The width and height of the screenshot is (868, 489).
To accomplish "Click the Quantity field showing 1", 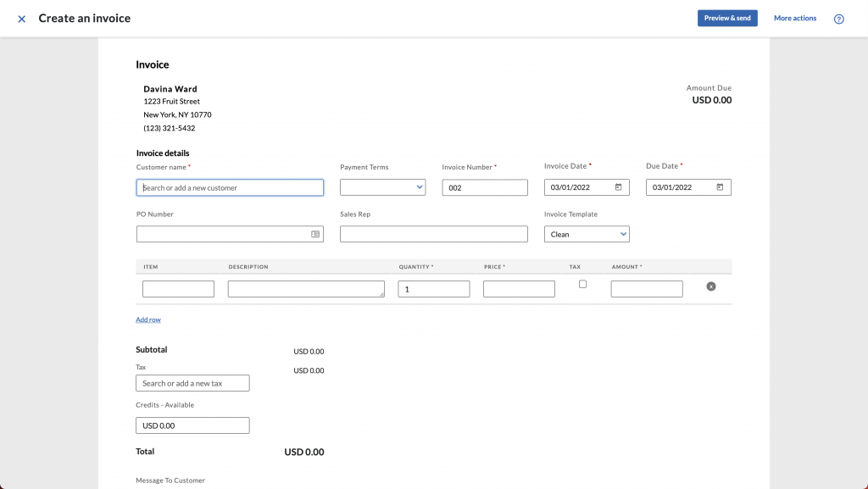I will point(433,289).
